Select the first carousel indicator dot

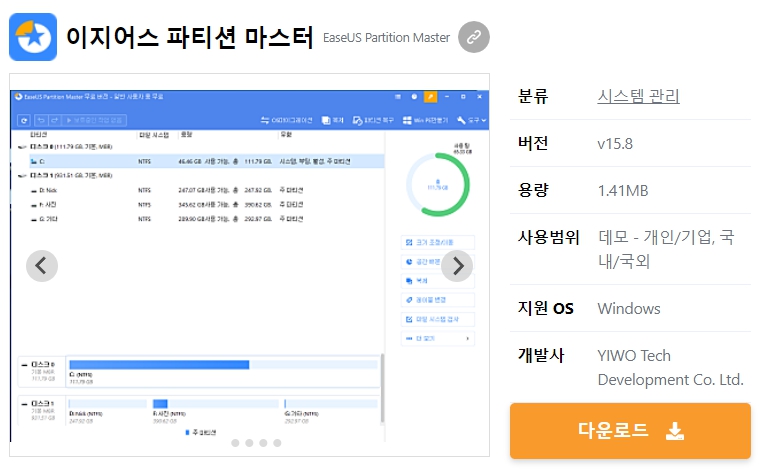[235, 443]
